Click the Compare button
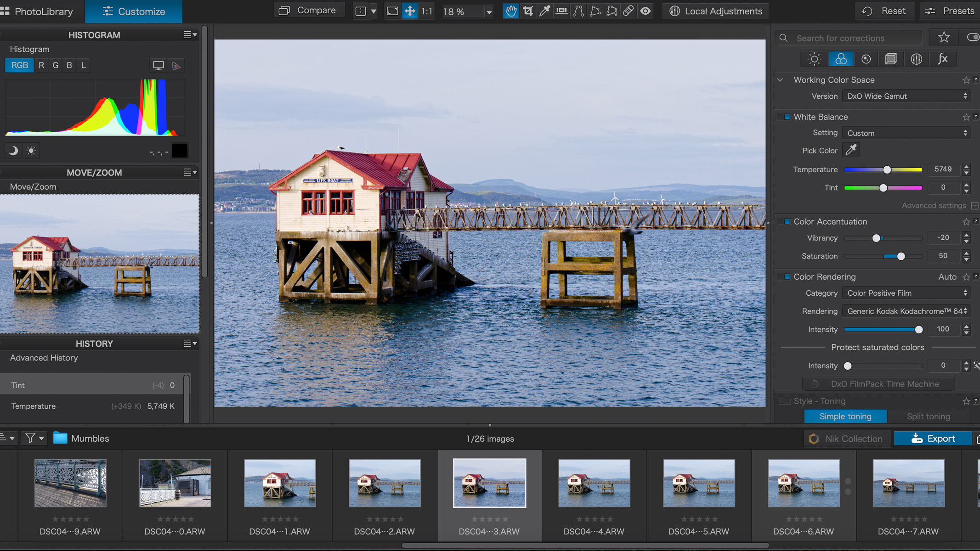The width and height of the screenshot is (980, 551). pos(309,10)
